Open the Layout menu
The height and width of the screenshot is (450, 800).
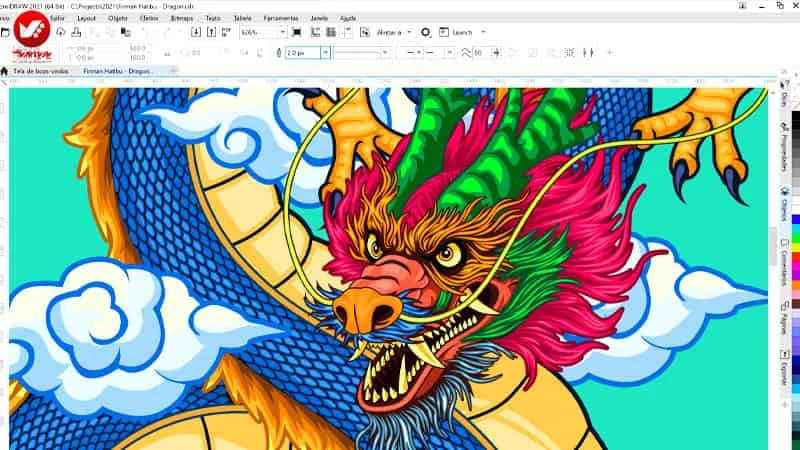(x=86, y=18)
